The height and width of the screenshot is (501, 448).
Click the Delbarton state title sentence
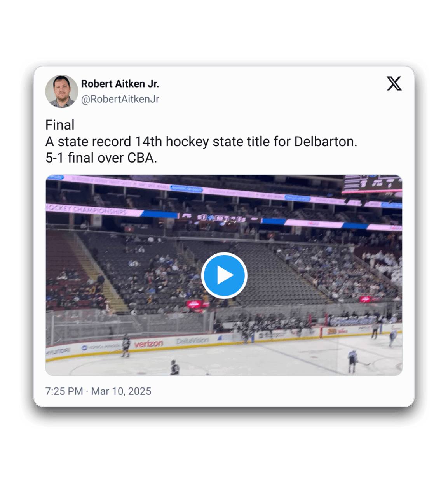click(201, 142)
